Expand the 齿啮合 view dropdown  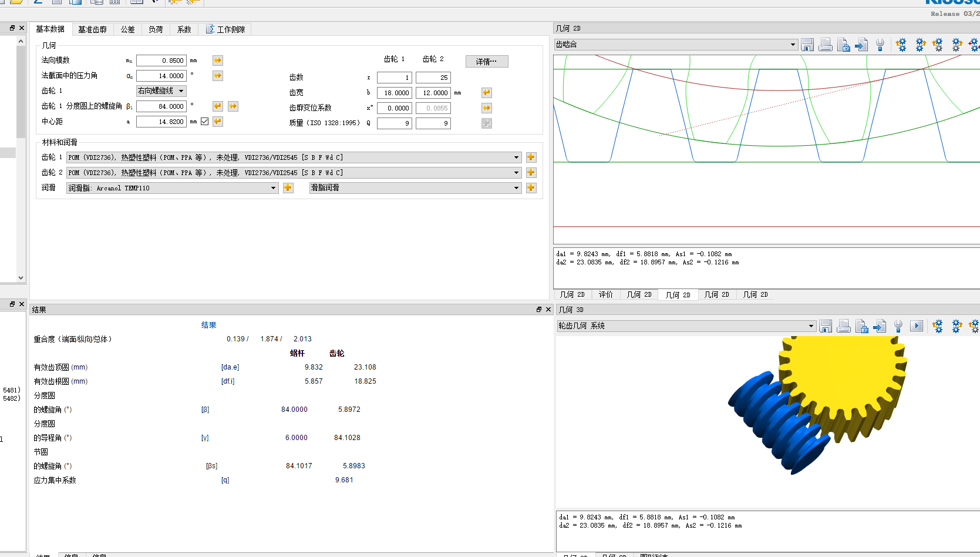pos(793,45)
